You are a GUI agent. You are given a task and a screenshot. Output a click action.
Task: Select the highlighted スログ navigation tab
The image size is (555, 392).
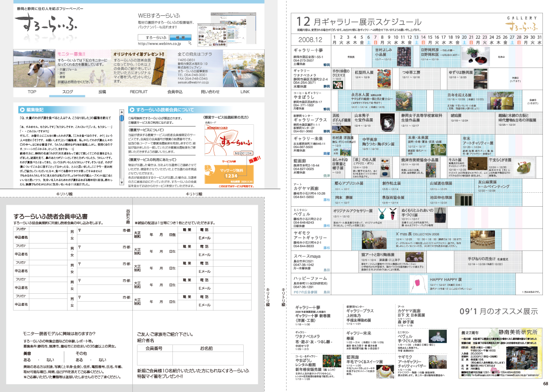[x=68, y=92]
